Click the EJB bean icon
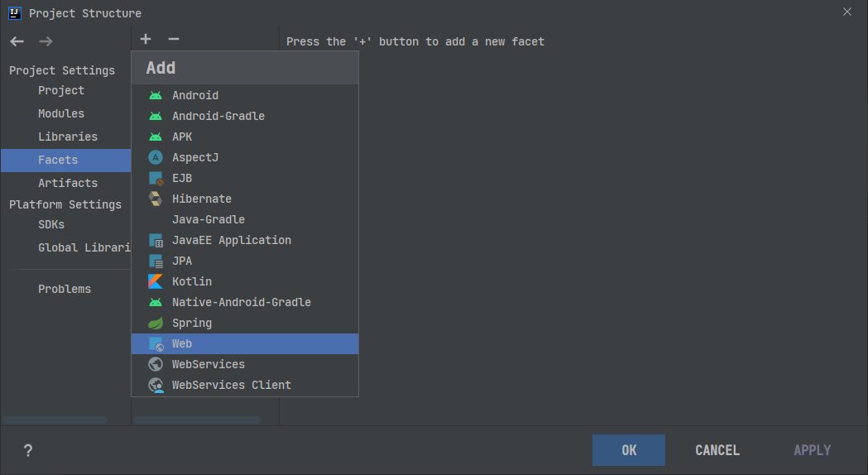The image size is (868, 475). (156, 178)
